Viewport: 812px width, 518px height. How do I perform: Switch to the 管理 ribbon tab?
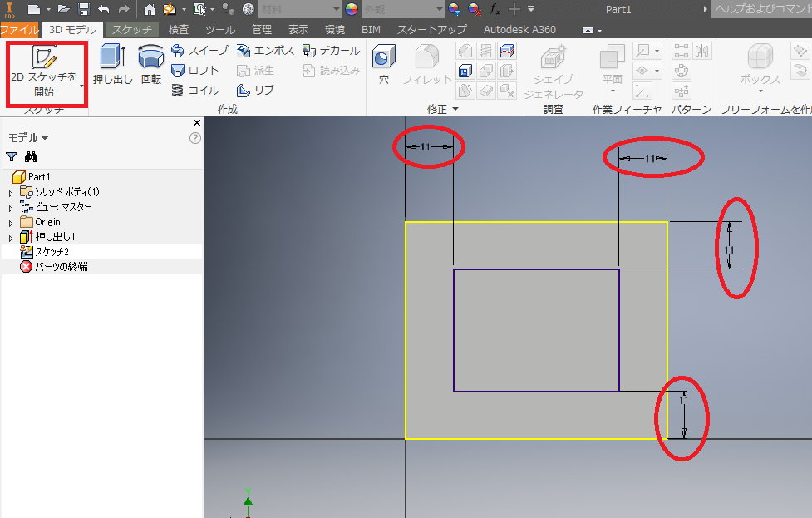click(262, 30)
